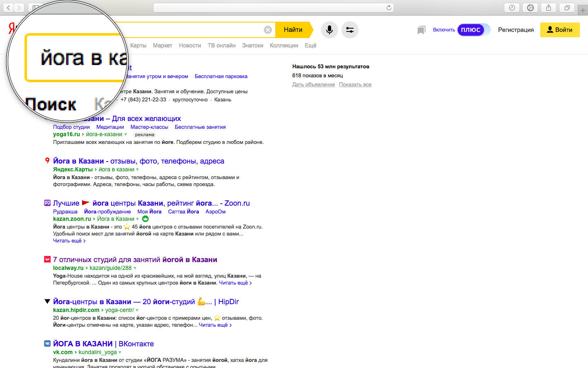
Task: Click the реклама label on yoga16.ru
Action: (145, 135)
